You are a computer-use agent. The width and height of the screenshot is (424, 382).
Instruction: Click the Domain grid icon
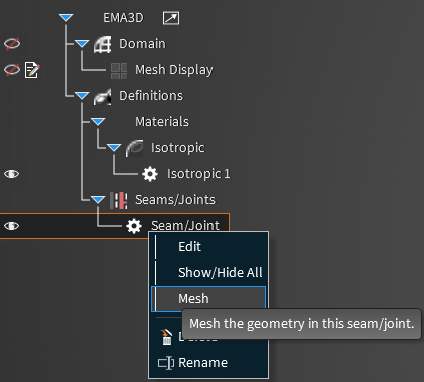(x=102, y=44)
